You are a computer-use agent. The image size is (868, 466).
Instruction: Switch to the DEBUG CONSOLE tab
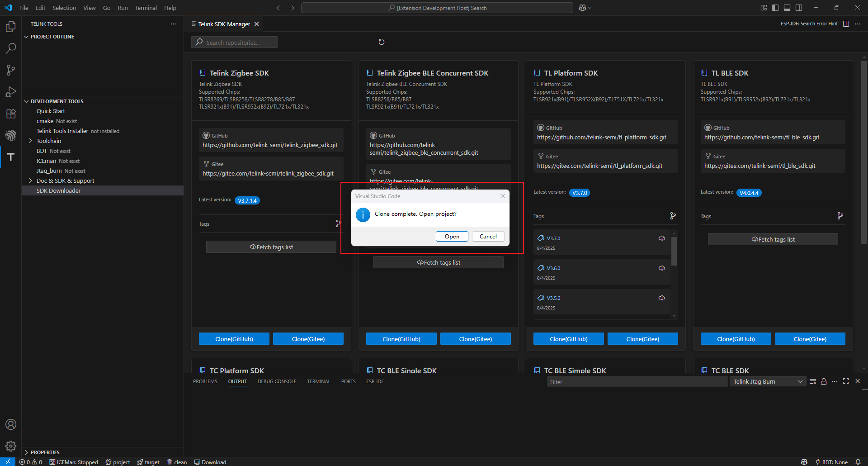(x=277, y=381)
